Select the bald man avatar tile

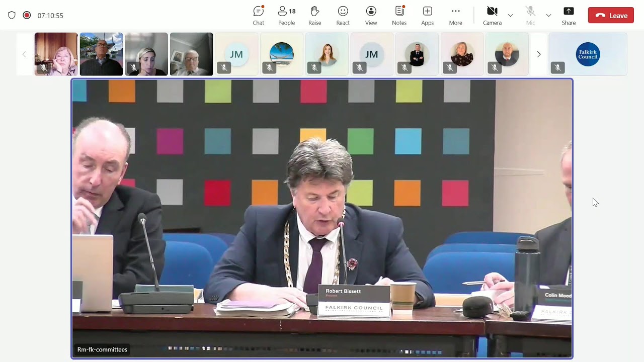coord(507,54)
